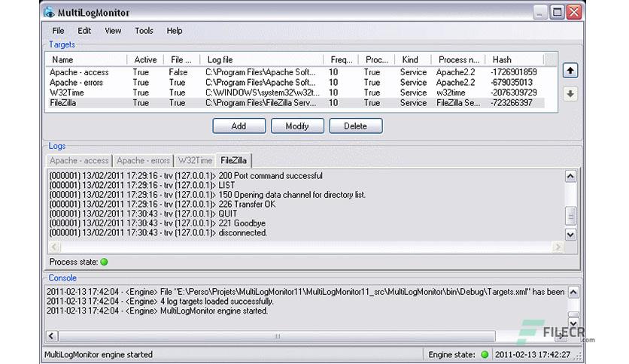
Task: Click hash value -1726901859
Action: 514,72
